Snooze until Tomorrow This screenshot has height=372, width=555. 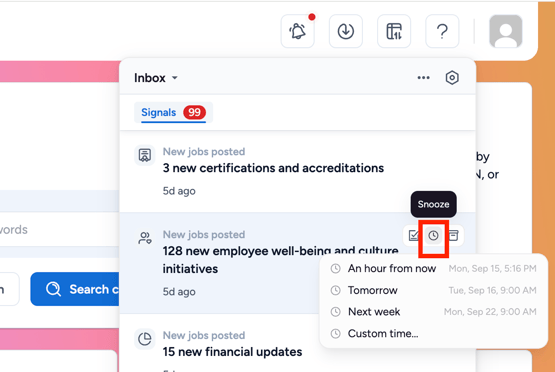point(433,291)
